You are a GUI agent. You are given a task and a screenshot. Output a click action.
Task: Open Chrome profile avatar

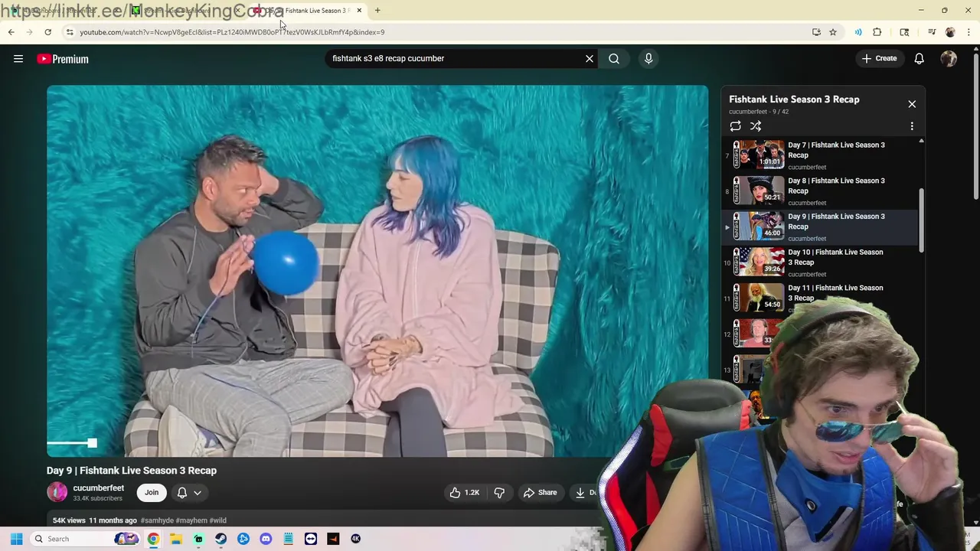click(950, 32)
